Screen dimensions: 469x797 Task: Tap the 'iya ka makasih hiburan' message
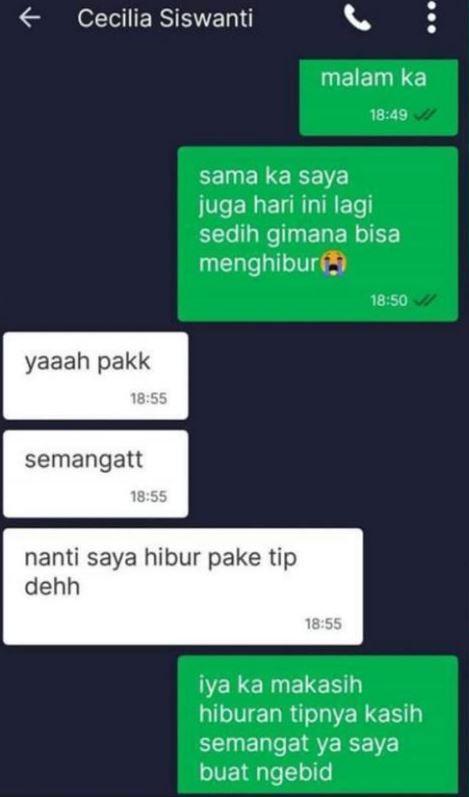(318, 725)
